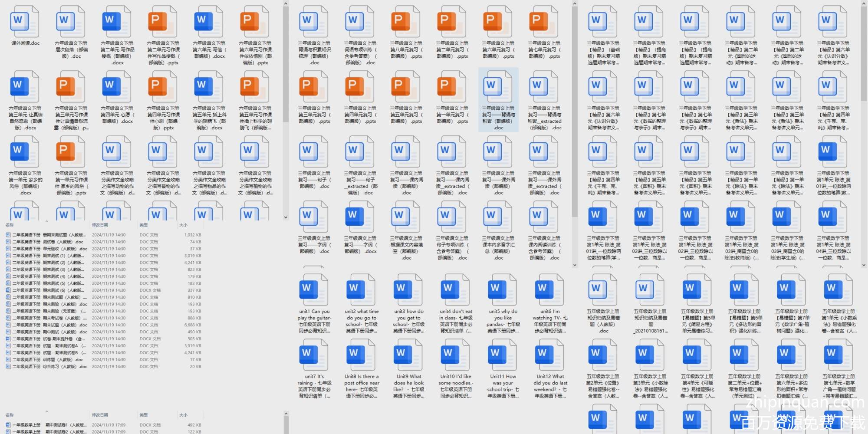Open 三年级语文上册 第八单元复习 .pptx icon

406,21
